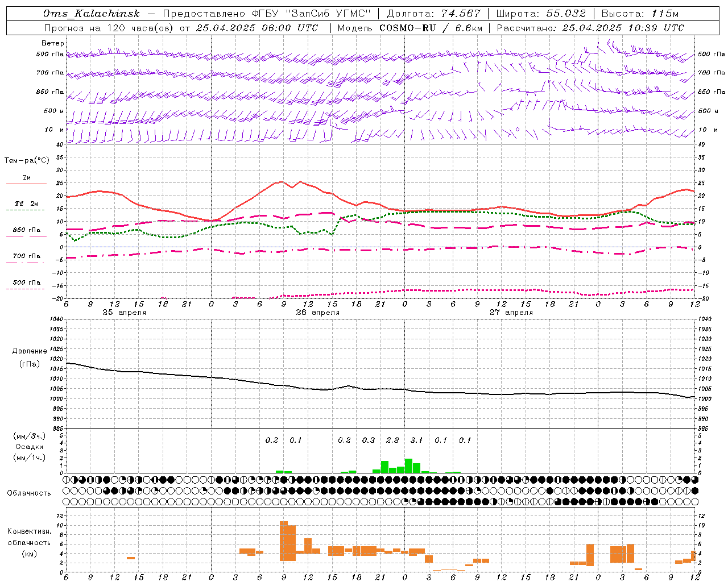
Task: Click the 'Давление' pressure panel label
Action: point(30,351)
